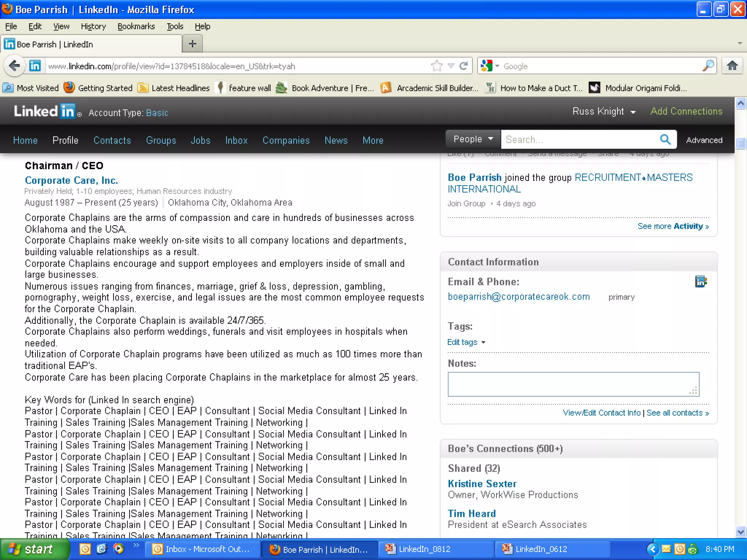This screenshot has height=560, width=747.
Task: Open the URL history dropdown arrow
Action: [451, 66]
